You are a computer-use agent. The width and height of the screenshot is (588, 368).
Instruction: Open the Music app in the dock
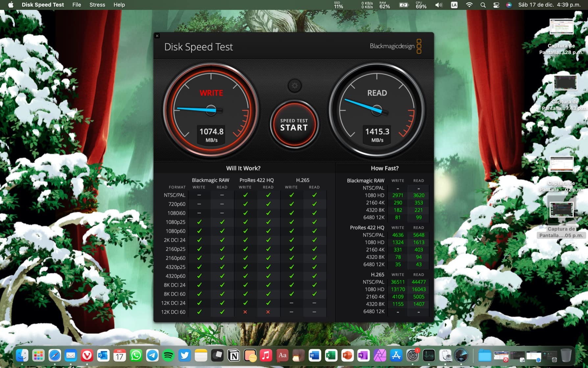pyautogui.click(x=266, y=355)
